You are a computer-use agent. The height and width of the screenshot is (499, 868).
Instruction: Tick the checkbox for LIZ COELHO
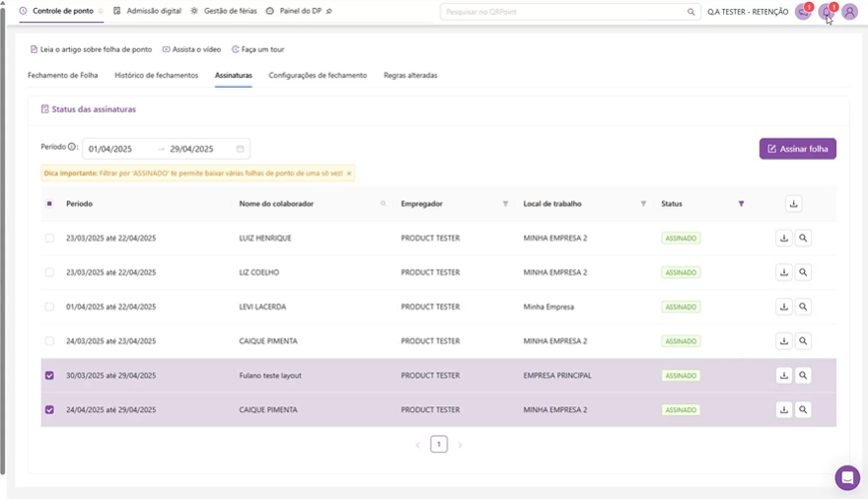pos(49,272)
